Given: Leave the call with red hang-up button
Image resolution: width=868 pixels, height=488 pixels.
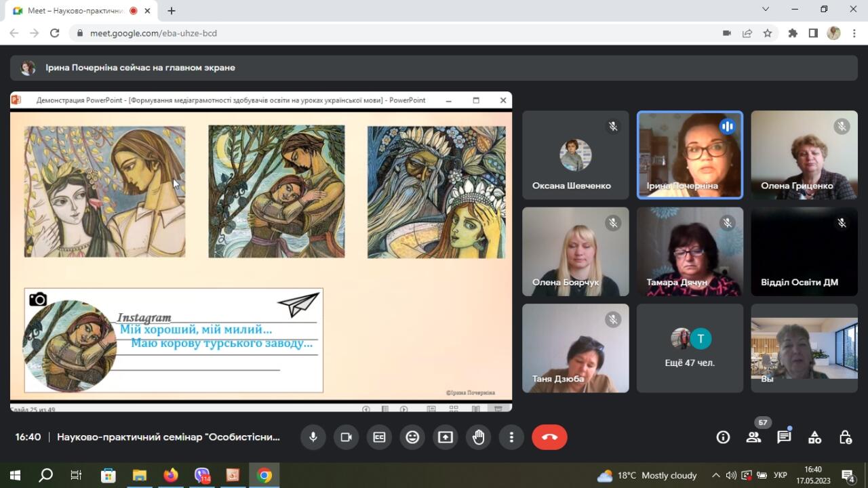Looking at the screenshot, I should (x=549, y=437).
